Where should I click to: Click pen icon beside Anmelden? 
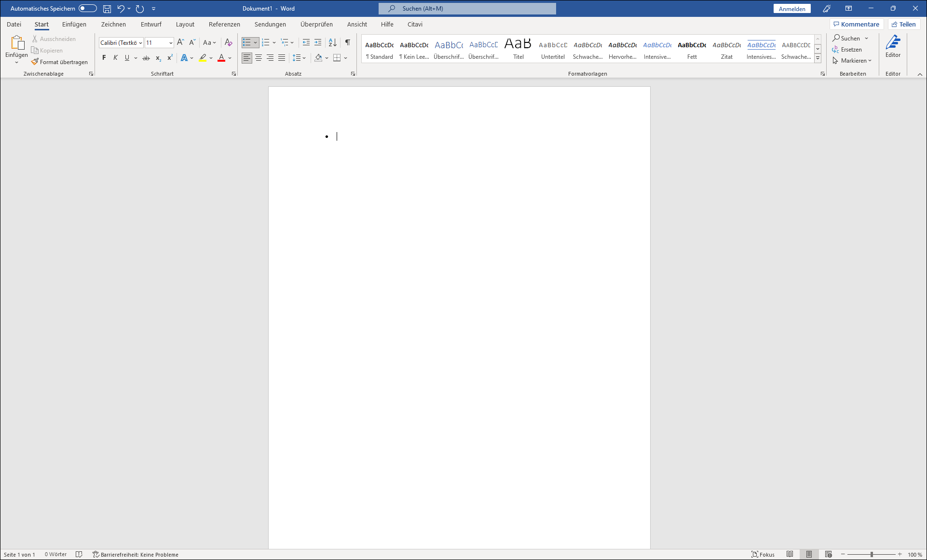827,9
